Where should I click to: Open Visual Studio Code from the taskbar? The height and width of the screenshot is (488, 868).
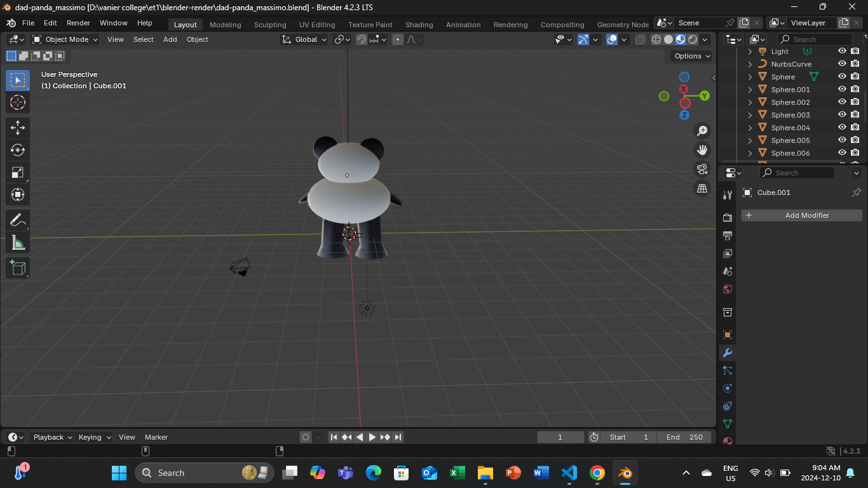569,473
